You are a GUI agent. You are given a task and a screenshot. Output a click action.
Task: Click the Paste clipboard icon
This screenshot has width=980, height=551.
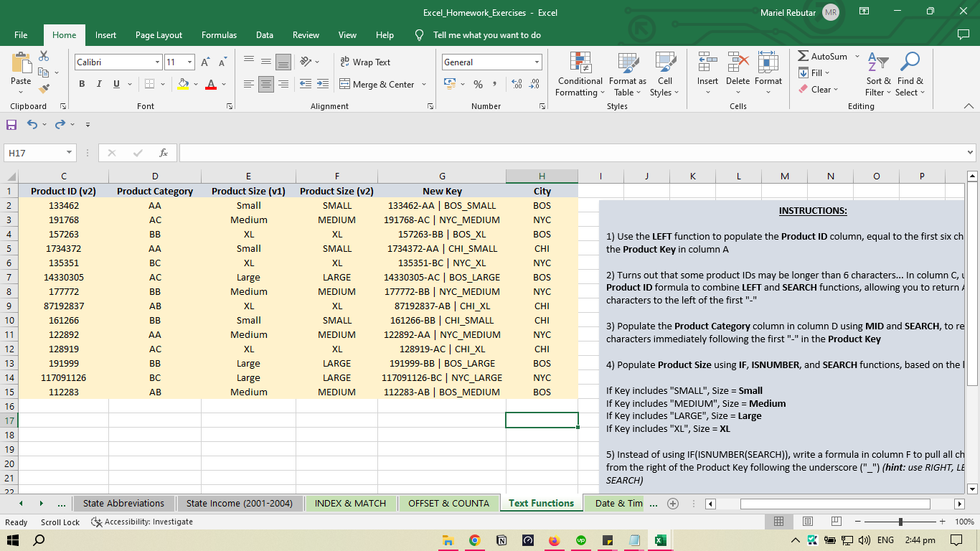(x=21, y=63)
